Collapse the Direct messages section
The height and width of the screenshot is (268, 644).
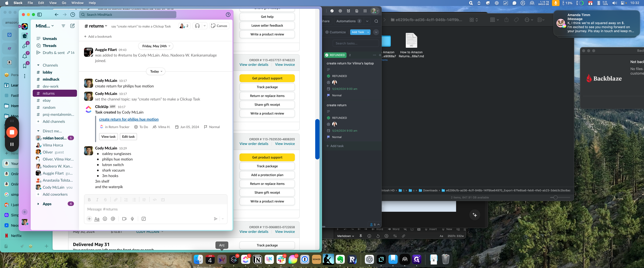point(38,131)
